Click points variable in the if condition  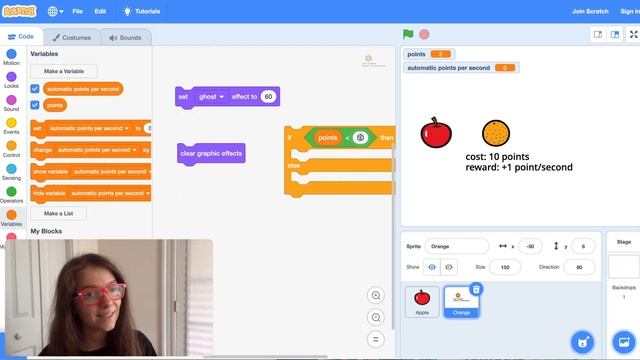pos(328,138)
